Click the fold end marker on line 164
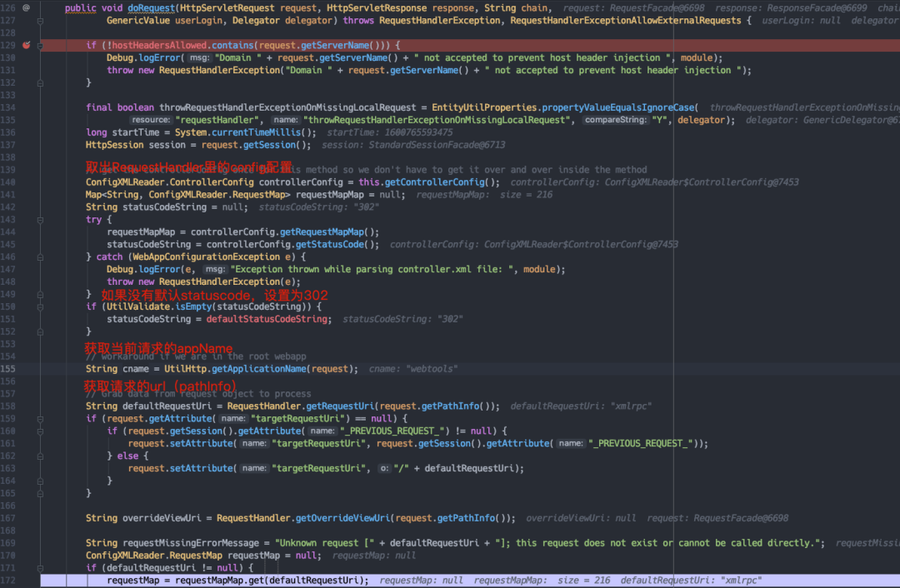This screenshot has width=900, height=588. [40, 481]
